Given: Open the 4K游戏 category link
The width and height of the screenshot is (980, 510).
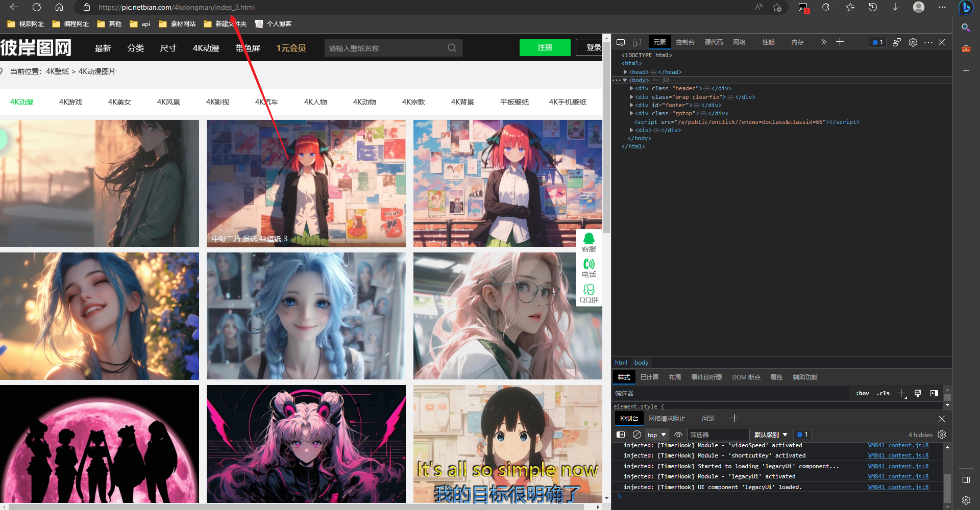Looking at the screenshot, I should tap(70, 102).
